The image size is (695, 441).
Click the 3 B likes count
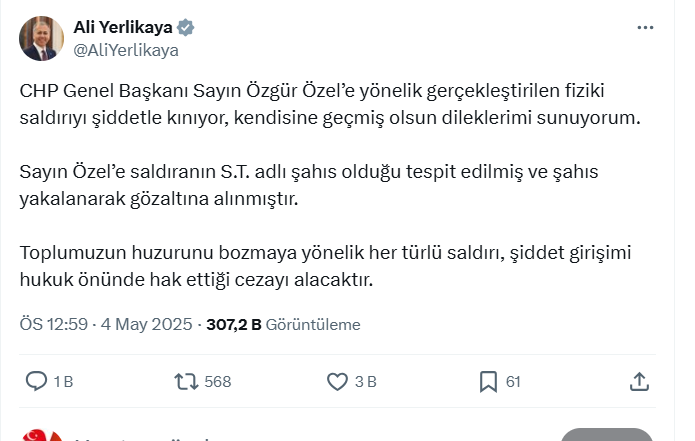(x=365, y=381)
